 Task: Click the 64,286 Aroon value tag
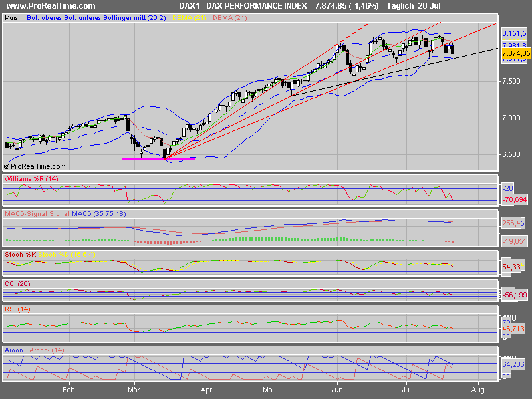[513, 364]
